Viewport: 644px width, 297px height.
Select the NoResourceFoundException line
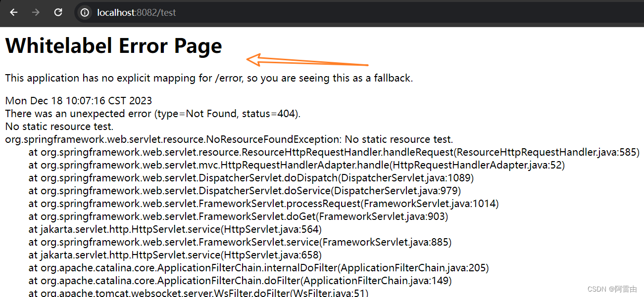click(229, 140)
